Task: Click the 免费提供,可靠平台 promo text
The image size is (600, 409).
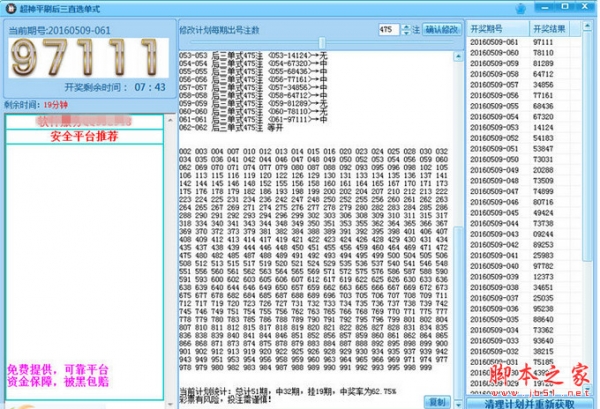Action: point(58,370)
